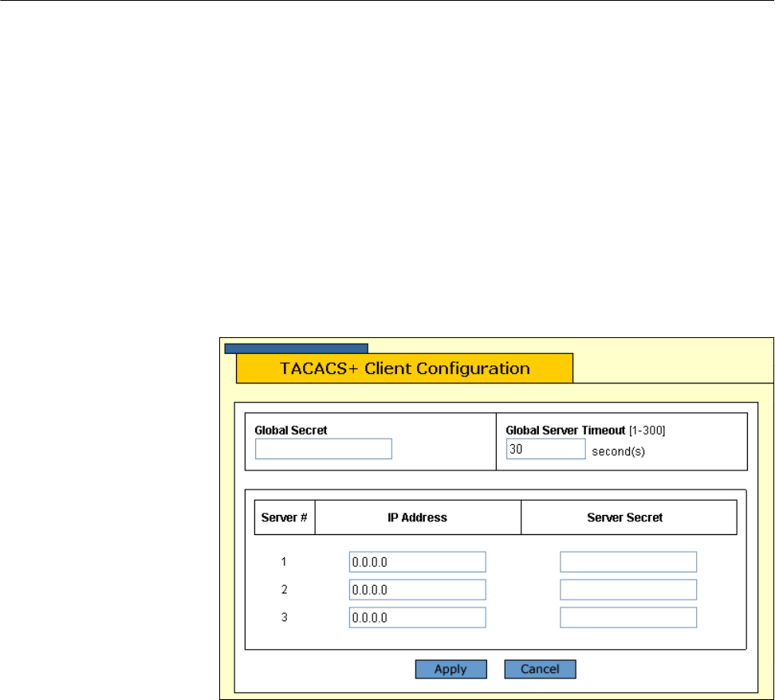Click the Server Secret field for server 1
Viewport: 775px width, 700px height.
pos(628,562)
